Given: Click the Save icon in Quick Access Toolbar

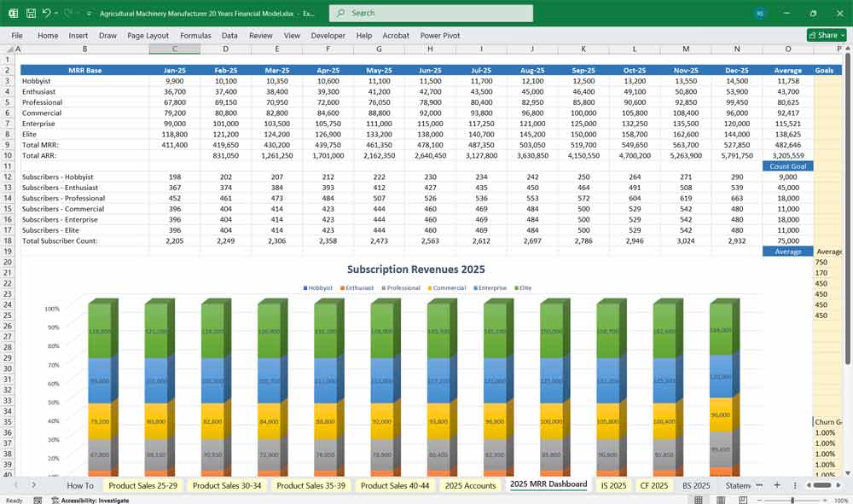Looking at the screenshot, I should (30, 13).
